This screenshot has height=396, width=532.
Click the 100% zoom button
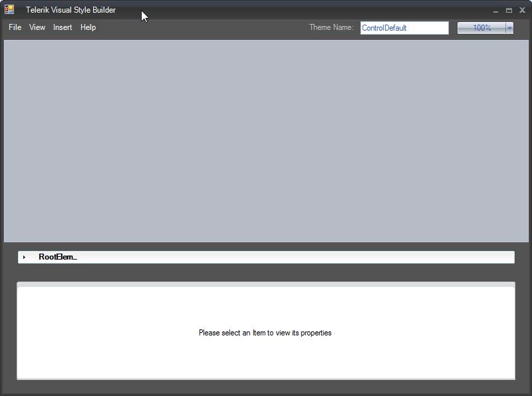point(481,28)
